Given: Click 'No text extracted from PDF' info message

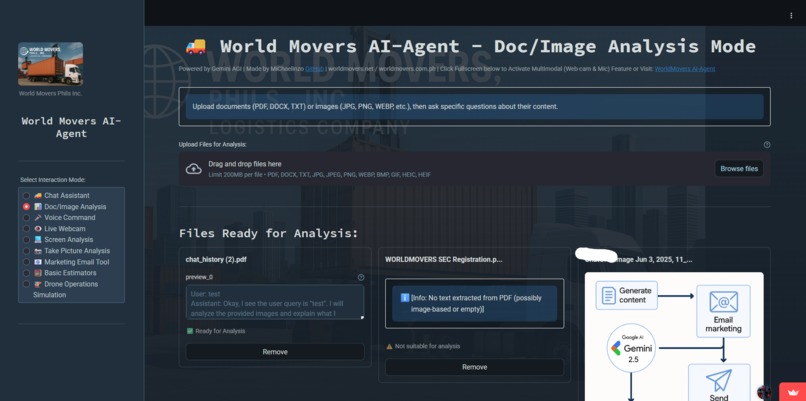Looking at the screenshot, I should 476,303.
